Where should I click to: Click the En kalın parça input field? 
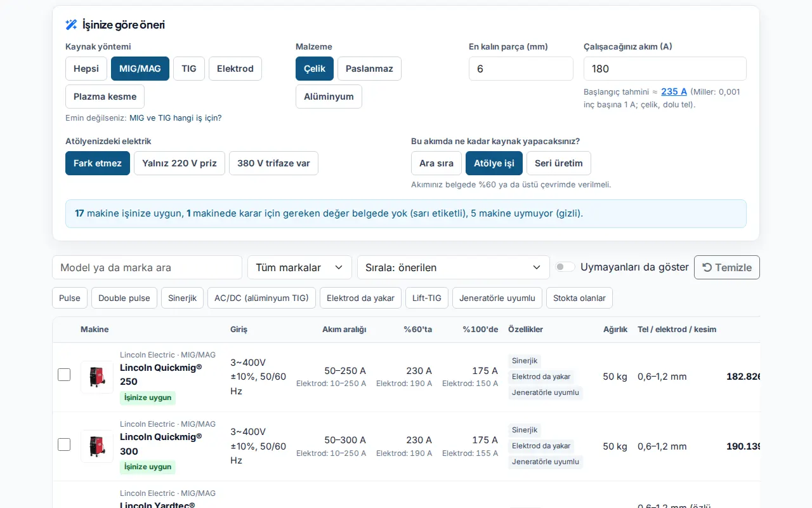[x=521, y=69]
